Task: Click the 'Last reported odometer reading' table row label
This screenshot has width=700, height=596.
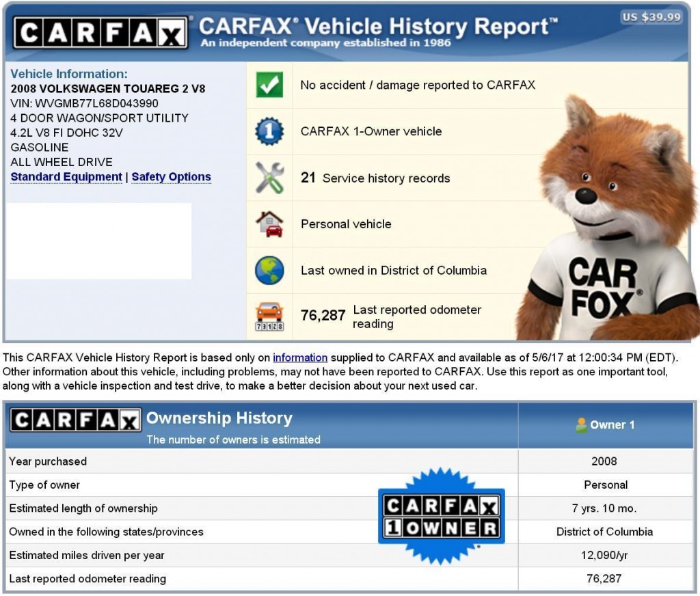Action: [x=87, y=579]
